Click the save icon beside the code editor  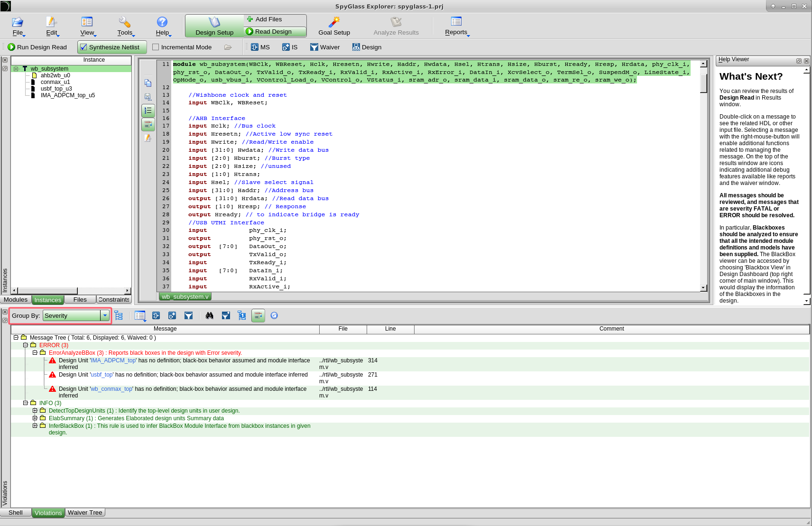click(148, 97)
